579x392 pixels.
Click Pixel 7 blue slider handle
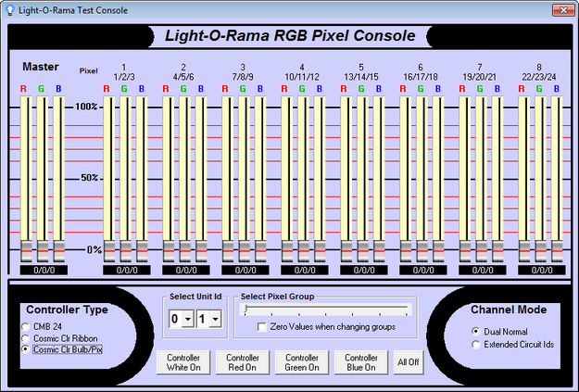point(497,251)
